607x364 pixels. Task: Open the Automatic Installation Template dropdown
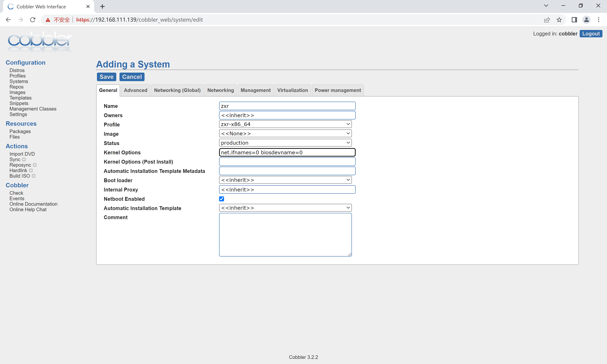coord(285,208)
